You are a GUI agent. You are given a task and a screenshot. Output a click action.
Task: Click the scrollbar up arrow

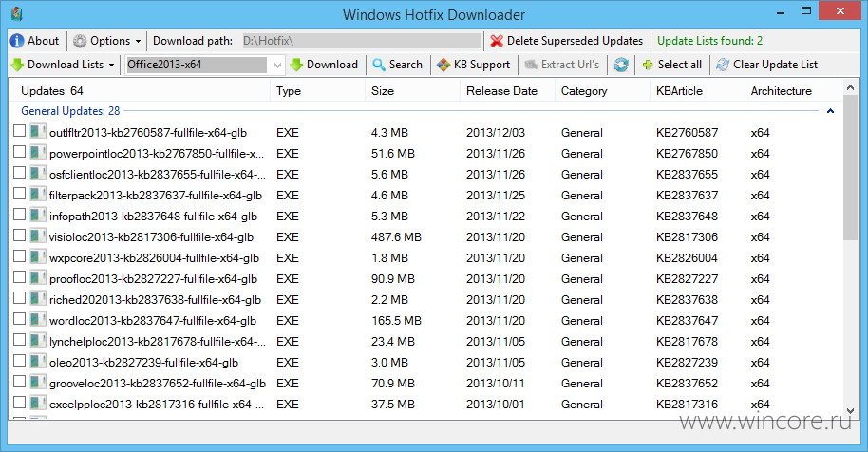850,87
